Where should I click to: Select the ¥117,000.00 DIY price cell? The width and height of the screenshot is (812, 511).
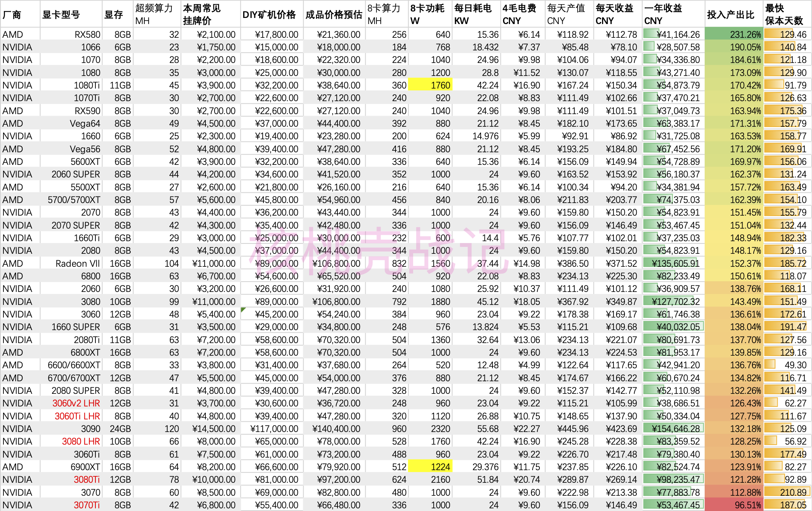tap(272, 429)
